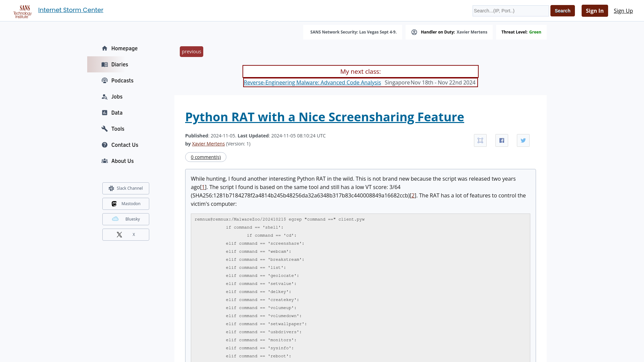Select the Podcasts sidebar item
Viewport: 644px width, 362px height.
point(122,80)
